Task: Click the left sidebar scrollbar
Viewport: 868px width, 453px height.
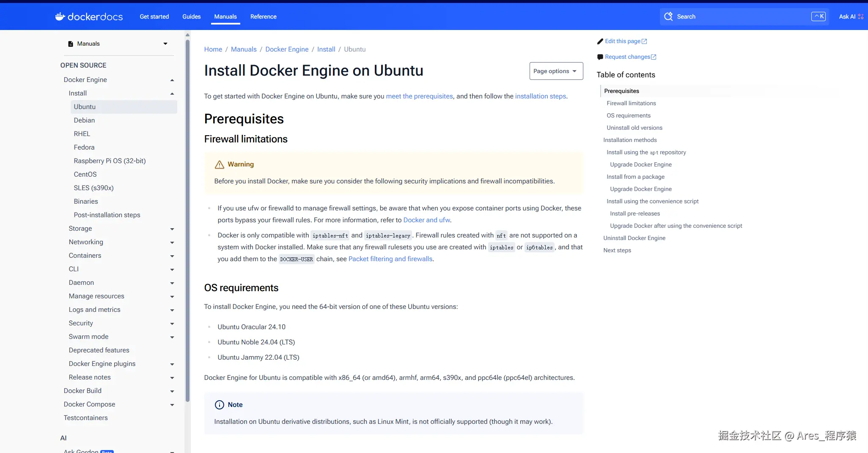Action: click(187, 220)
